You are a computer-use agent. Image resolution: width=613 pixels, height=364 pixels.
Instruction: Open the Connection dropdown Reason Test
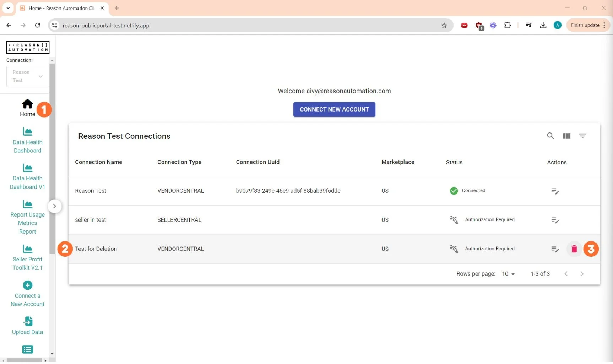tap(27, 76)
